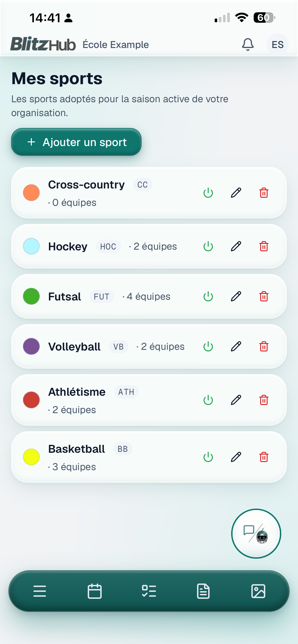Open the hamburger menu in bottom bar
The image size is (298, 644).
coord(40,591)
